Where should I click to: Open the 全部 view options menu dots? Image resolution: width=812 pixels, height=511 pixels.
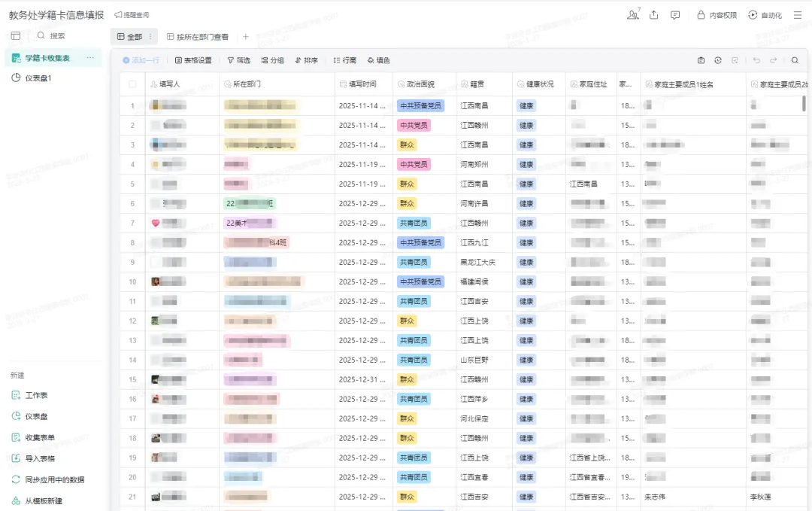click(x=150, y=37)
